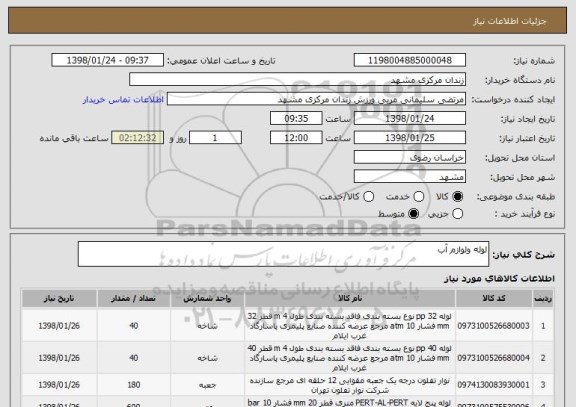Select متوسط purchase process radio
The height and width of the screenshot is (407, 576).
(x=414, y=213)
